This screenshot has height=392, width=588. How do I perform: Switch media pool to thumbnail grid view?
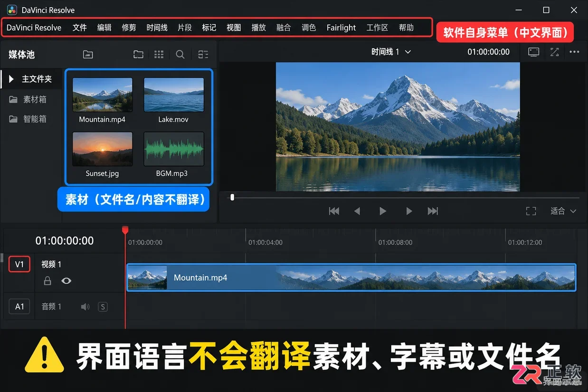159,55
